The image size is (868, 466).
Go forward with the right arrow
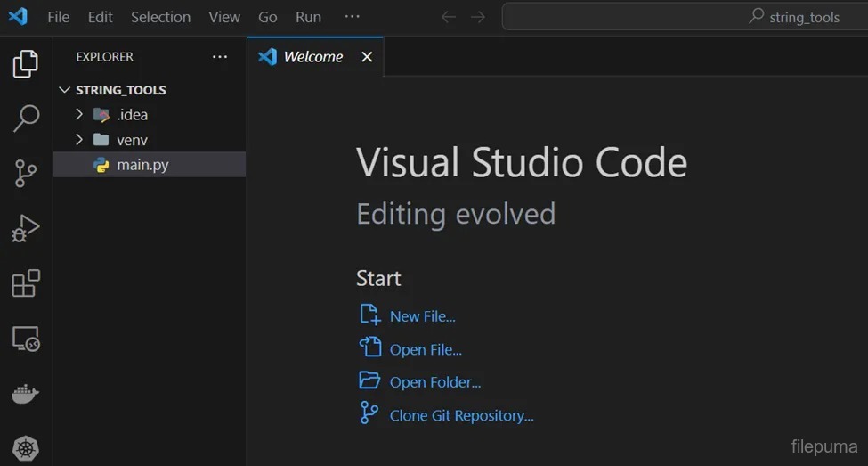[478, 17]
